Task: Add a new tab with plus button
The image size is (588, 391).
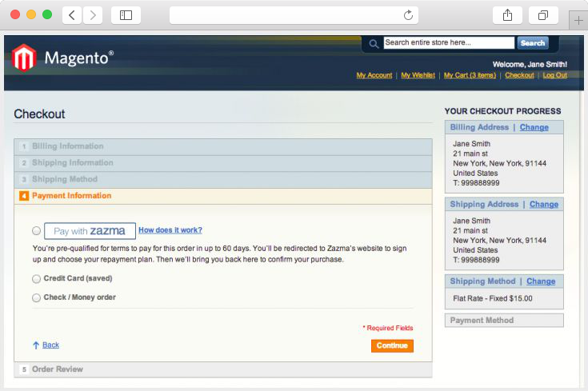Action: tap(578, 20)
